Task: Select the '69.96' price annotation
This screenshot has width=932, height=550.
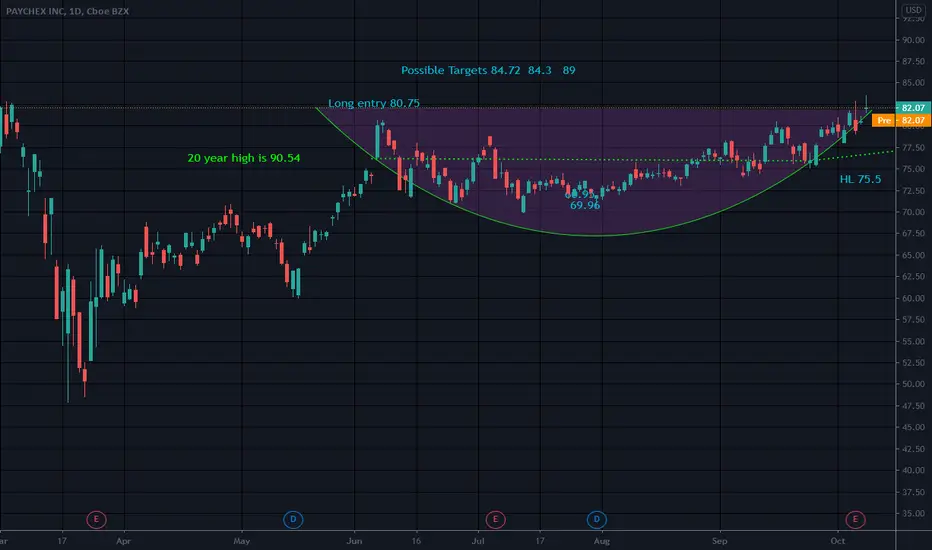Action: click(585, 205)
